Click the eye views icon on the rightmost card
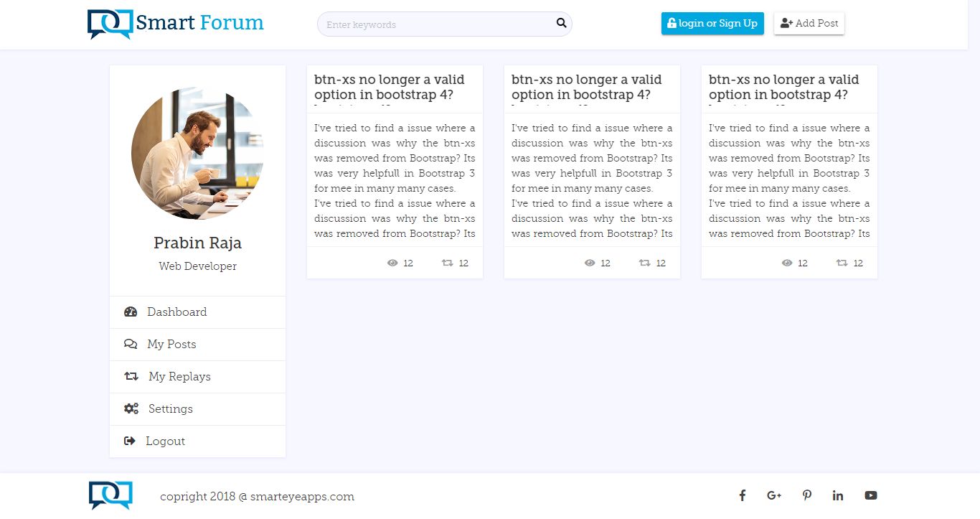Image resolution: width=980 pixels, height=519 pixels. 787,263
